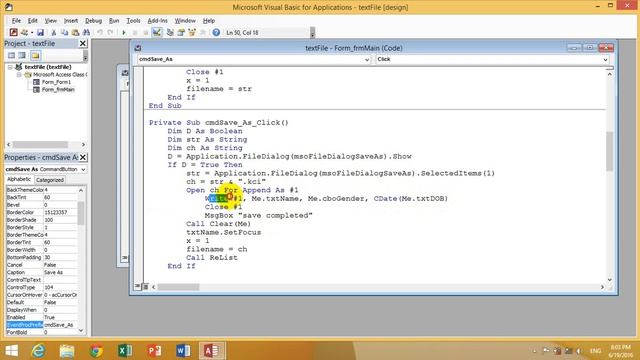640x360 pixels.
Task: Collapse the textFile project tree node
Action: 10,67
